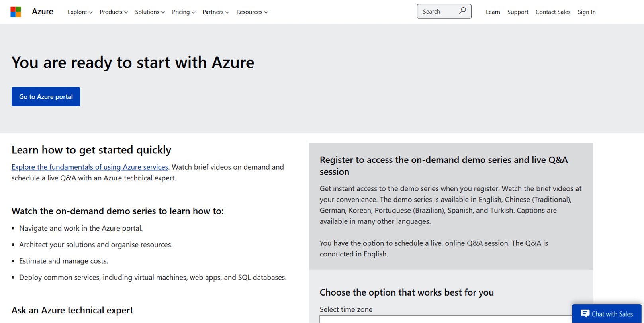Open the Learn link
The width and height of the screenshot is (644, 323).
tap(493, 12)
